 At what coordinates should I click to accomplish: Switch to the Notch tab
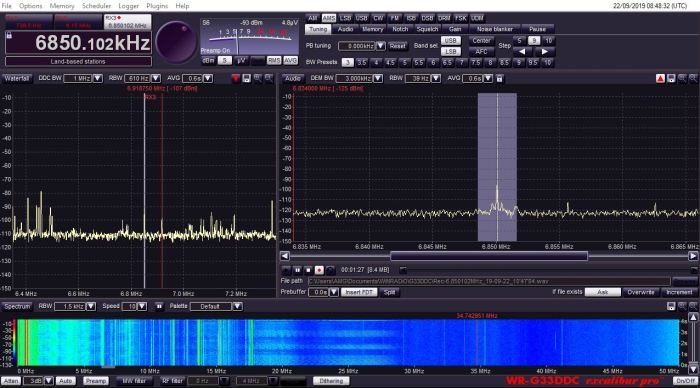click(400, 29)
